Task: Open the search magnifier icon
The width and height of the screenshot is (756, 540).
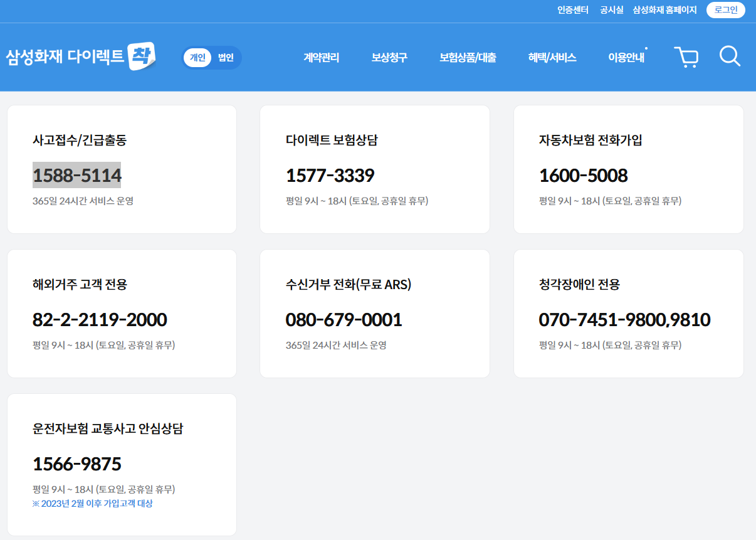Action: [730, 56]
